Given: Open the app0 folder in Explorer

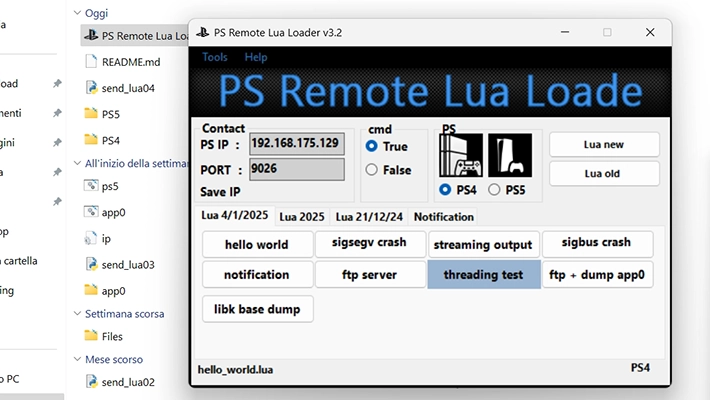Looking at the screenshot, I should [105, 290].
